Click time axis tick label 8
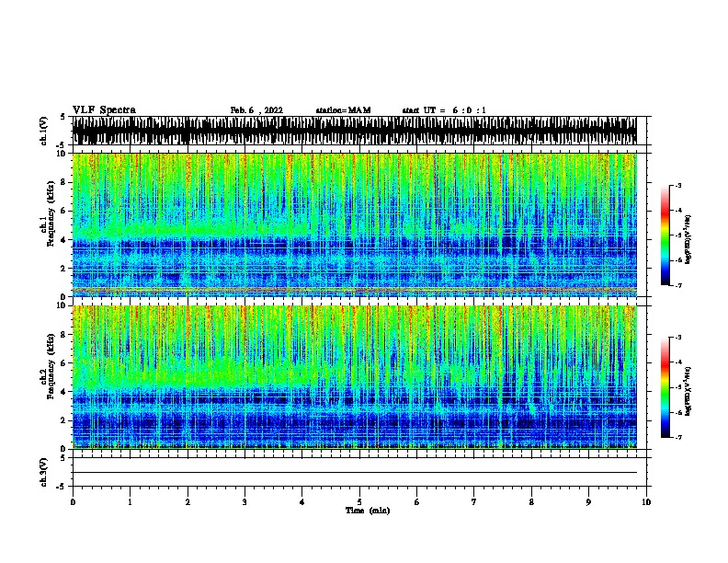The height and width of the screenshot is (563, 728). click(531, 502)
